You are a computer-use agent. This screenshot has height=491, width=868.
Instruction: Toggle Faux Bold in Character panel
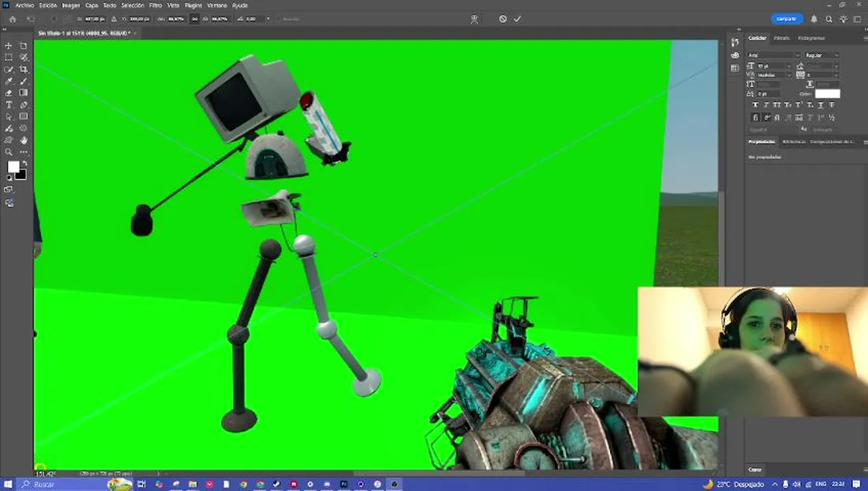point(755,106)
